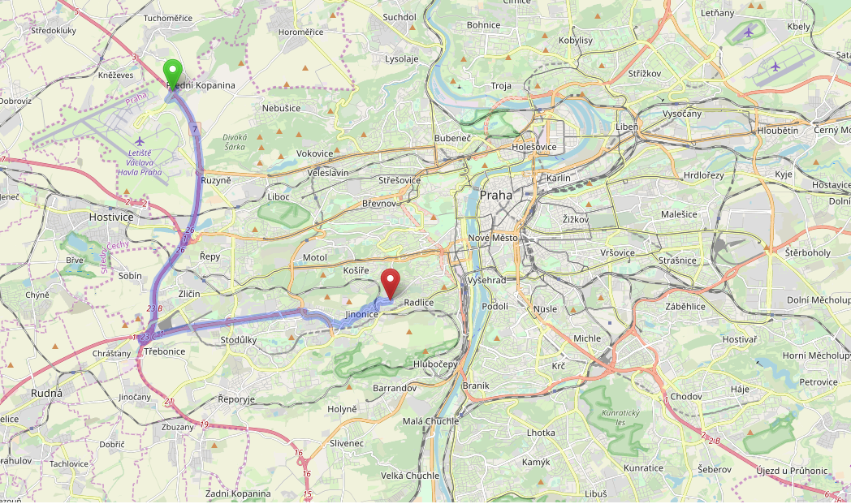Select the Václav Havel airport plane icon
Screen dimensions: 851x504
[x=140, y=141]
